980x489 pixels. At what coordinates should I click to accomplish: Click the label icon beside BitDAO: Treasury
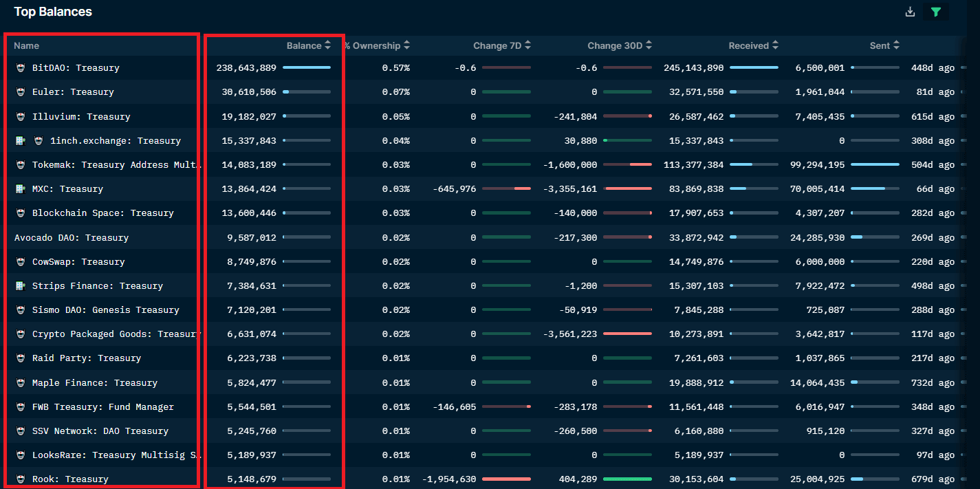click(x=20, y=68)
